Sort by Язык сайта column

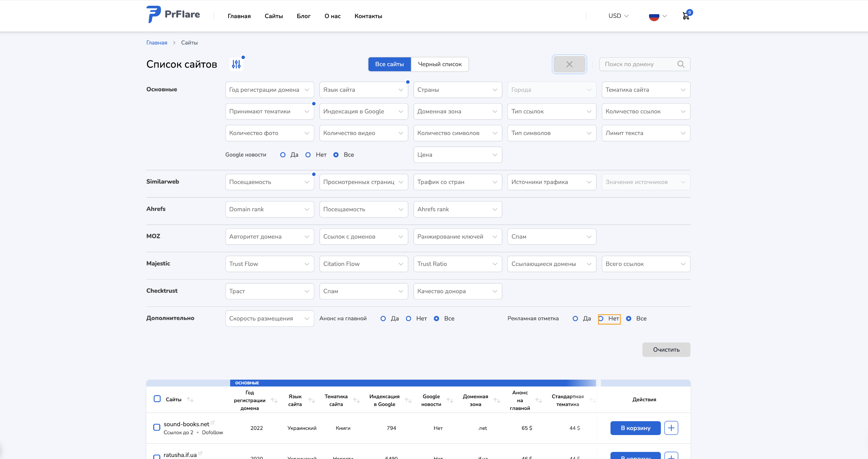pyautogui.click(x=312, y=400)
